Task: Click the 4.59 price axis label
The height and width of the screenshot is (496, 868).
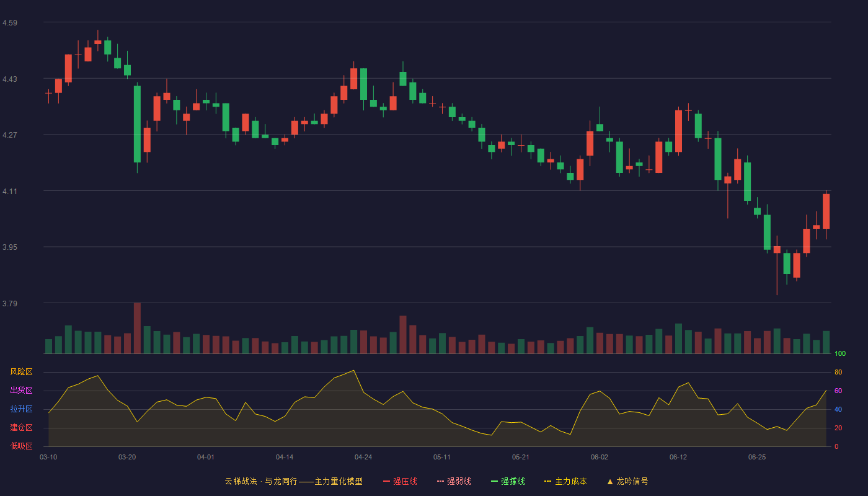Action: click(10, 23)
